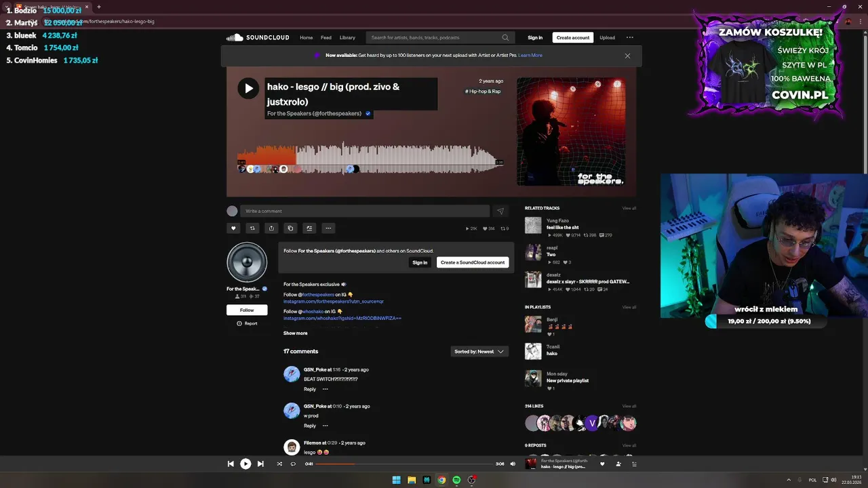
Task: Seek within the track waveform
Action: coord(370,157)
